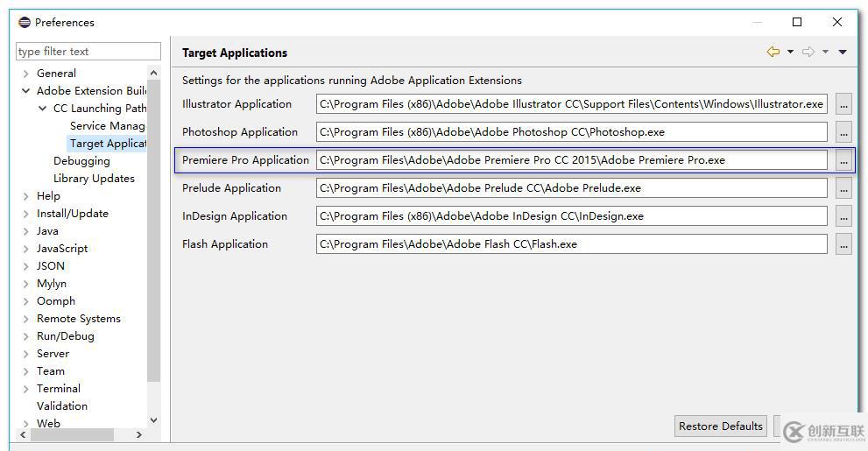Expand the Team tree node

(25, 371)
